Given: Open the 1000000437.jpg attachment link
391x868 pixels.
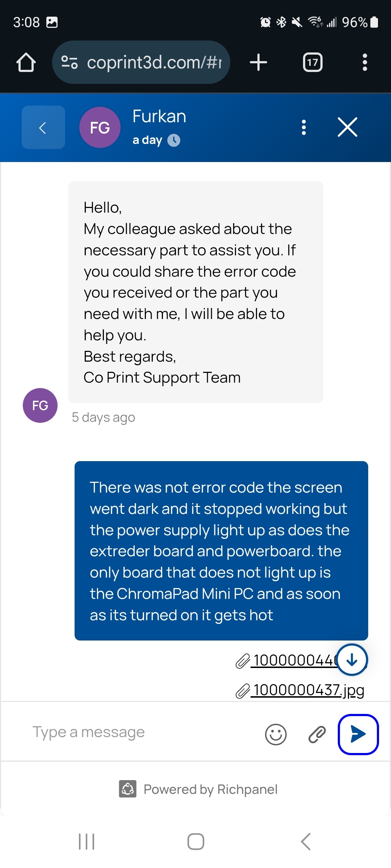Looking at the screenshot, I should click(300, 690).
